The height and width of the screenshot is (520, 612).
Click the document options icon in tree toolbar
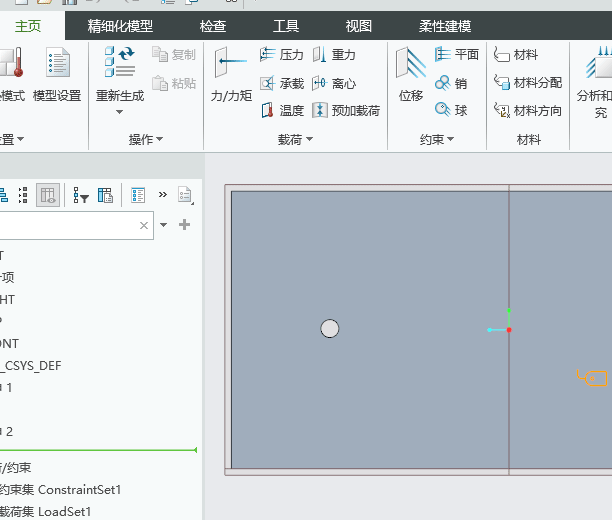click(185, 195)
